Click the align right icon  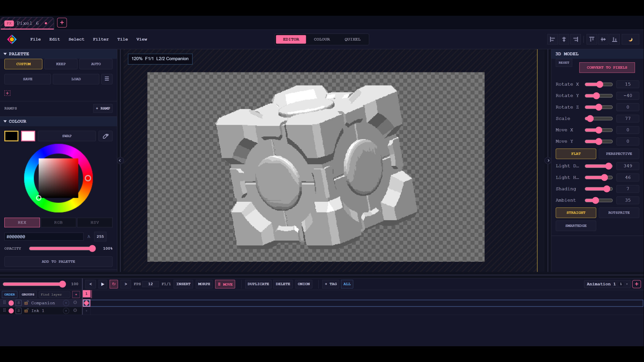pyautogui.click(x=576, y=39)
